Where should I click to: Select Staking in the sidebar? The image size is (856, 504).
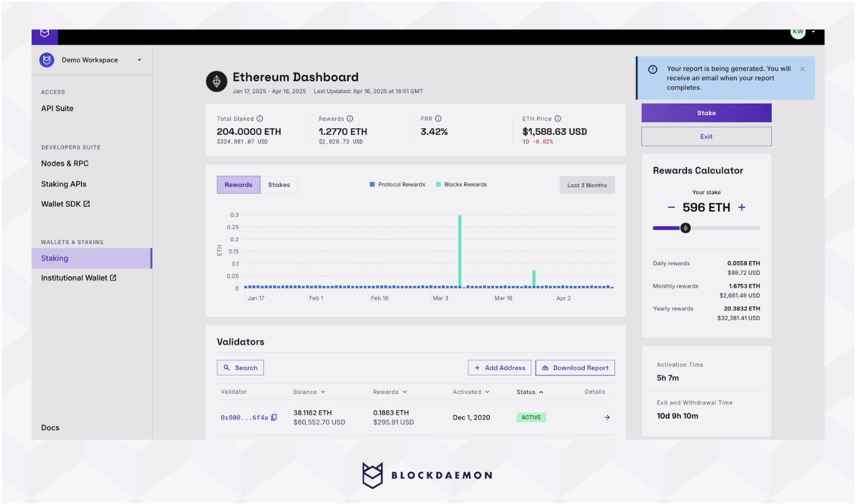pyautogui.click(x=92, y=258)
